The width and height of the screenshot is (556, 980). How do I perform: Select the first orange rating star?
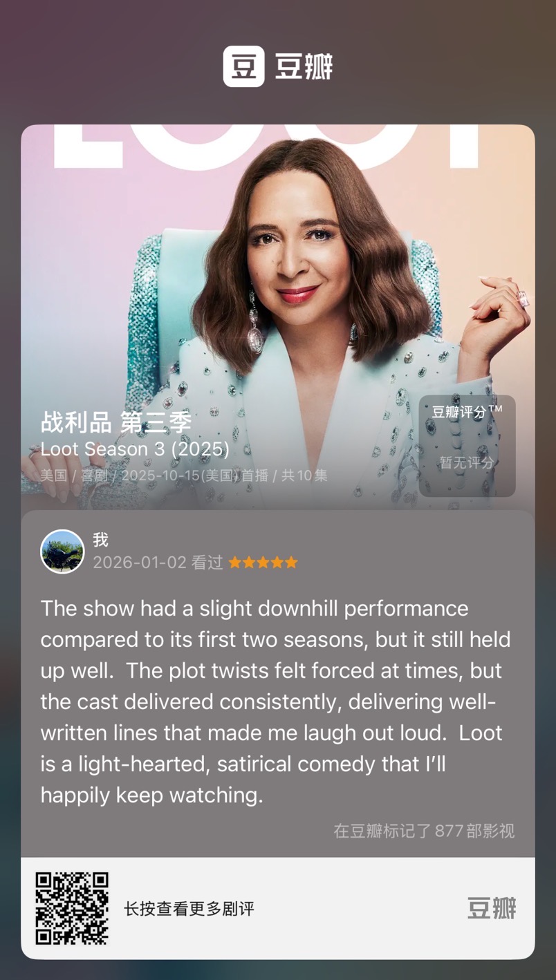pyautogui.click(x=235, y=563)
